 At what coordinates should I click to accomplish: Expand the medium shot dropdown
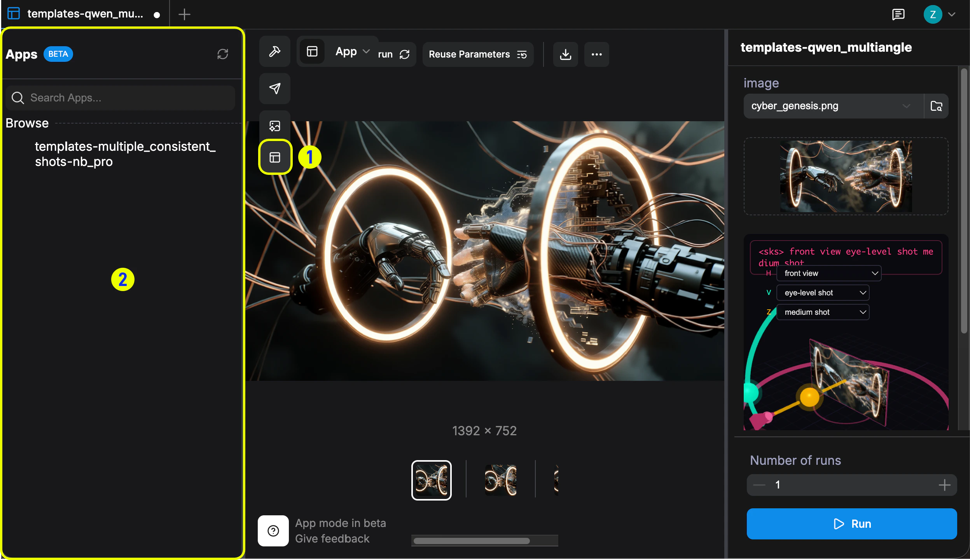823,312
